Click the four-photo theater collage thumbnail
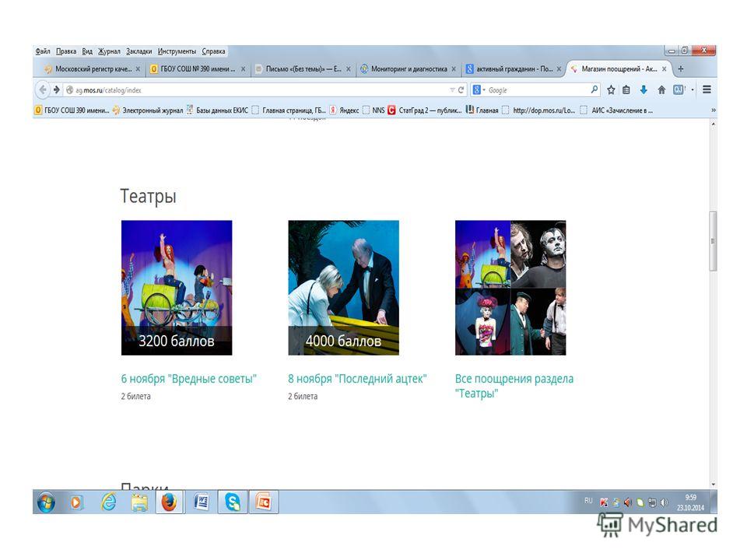The image size is (747, 560). coord(510,288)
